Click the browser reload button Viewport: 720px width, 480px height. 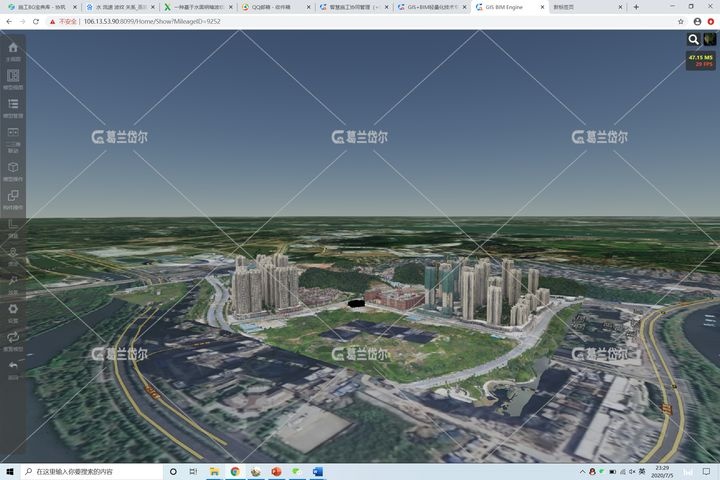pyautogui.click(x=37, y=21)
